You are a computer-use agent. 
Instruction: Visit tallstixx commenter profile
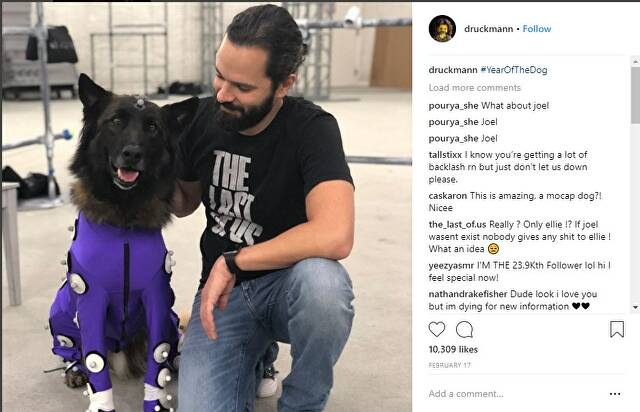pos(445,155)
